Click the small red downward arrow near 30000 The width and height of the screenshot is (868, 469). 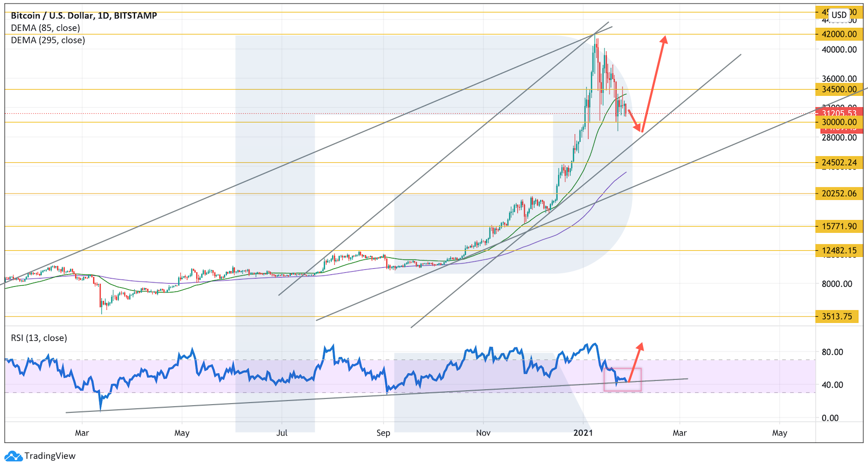[x=635, y=121]
